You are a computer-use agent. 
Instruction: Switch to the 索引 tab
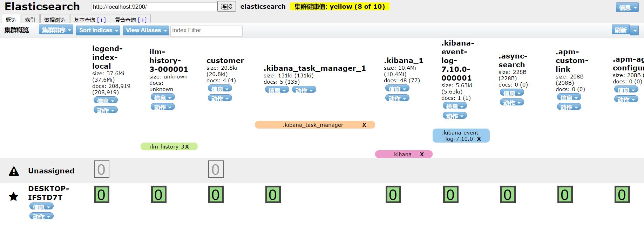[30, 20]
